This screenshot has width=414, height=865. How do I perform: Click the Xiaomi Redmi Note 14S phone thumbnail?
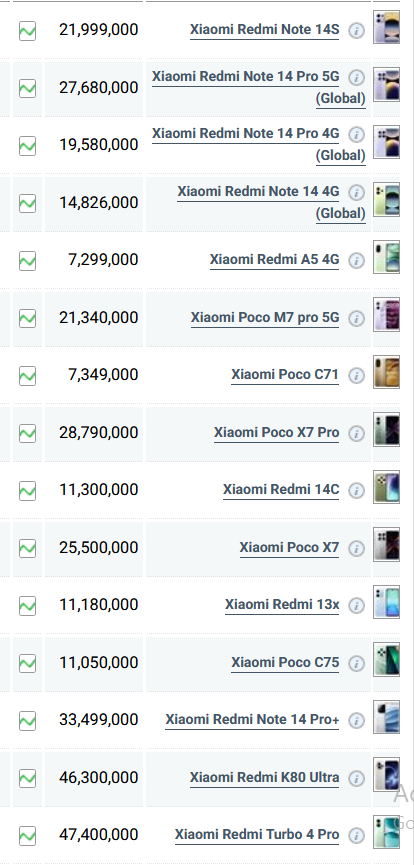tap(386, 27)
